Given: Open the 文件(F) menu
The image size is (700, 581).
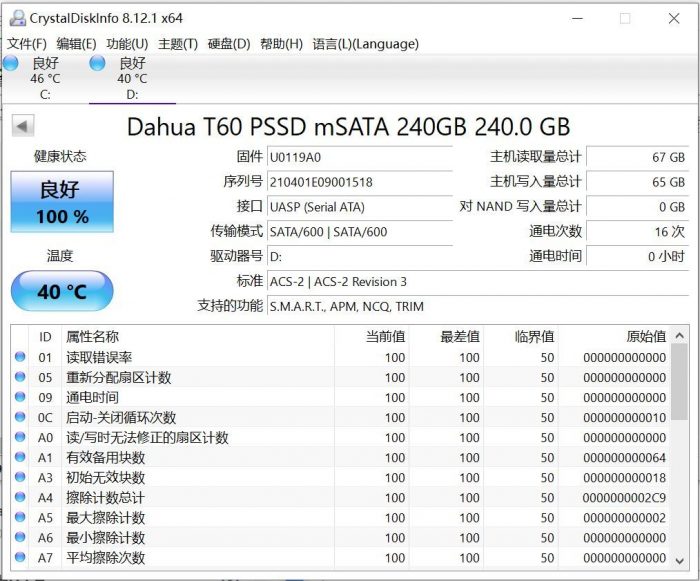Looking at the screenshot, I should 27,44.
